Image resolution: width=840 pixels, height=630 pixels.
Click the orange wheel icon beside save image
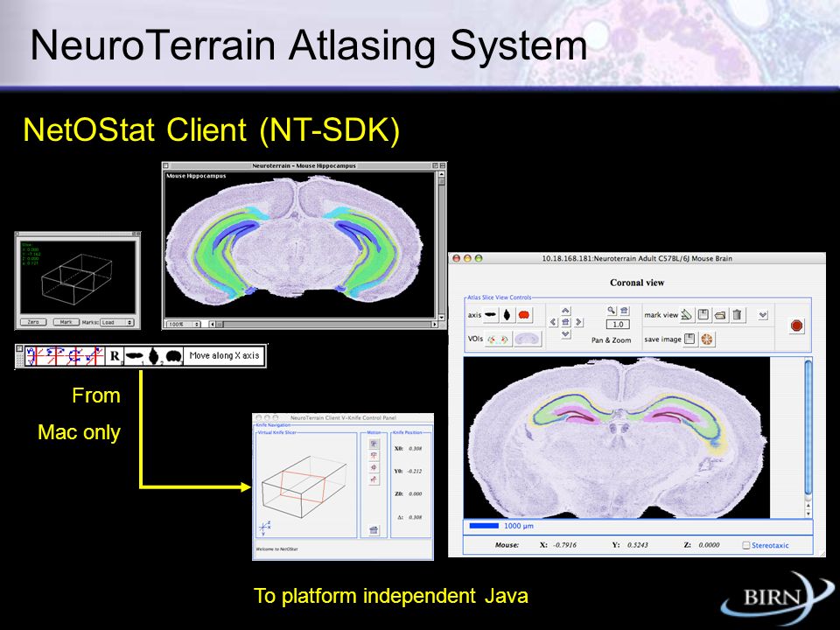[707, 339]
